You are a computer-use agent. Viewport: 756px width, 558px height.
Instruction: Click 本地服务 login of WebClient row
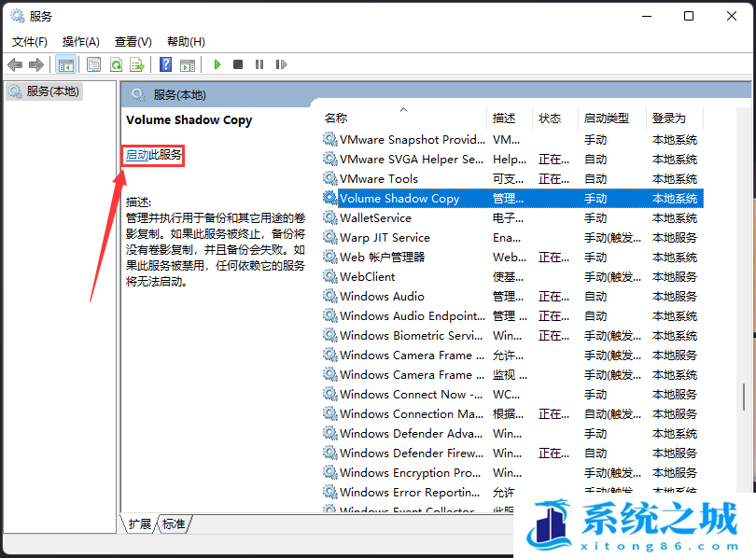pyautogui.click(x=675, y=276)
